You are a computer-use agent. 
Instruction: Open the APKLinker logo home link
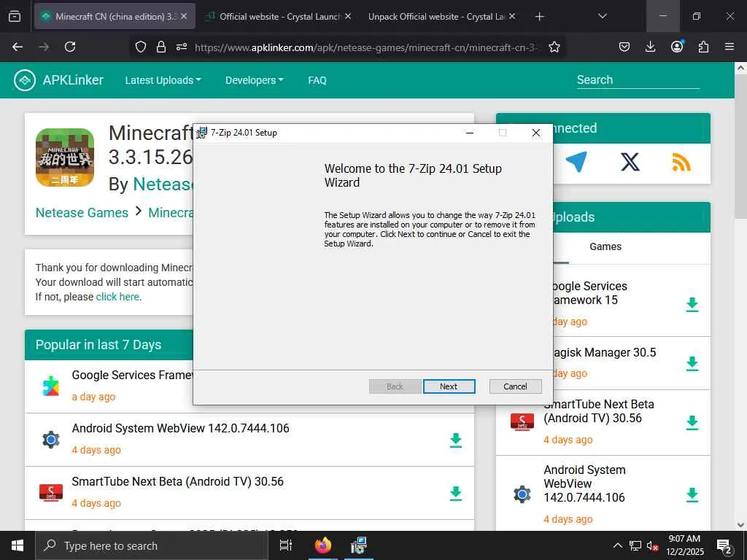point(58,80)
